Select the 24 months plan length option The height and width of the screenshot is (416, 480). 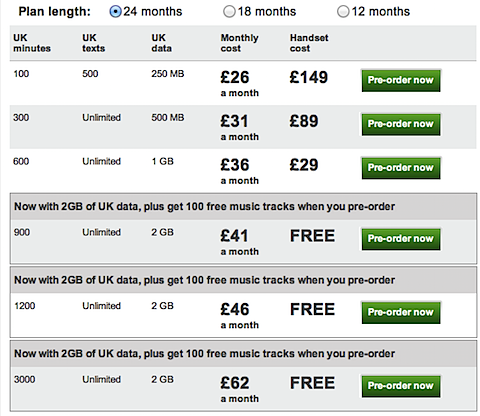115,12
